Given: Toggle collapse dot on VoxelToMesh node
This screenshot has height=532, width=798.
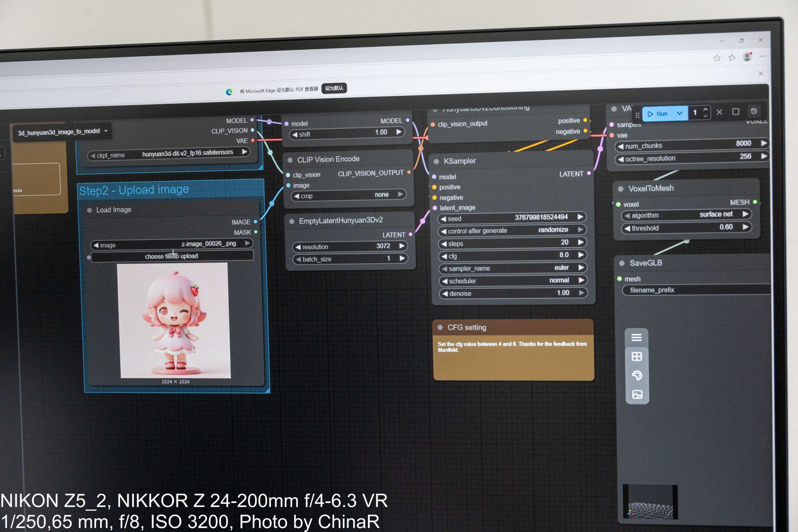Looking at the screenshot, I should [621, 189].
